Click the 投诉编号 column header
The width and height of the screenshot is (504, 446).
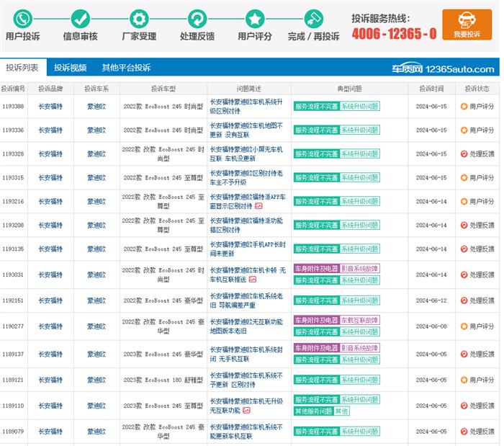13,89
